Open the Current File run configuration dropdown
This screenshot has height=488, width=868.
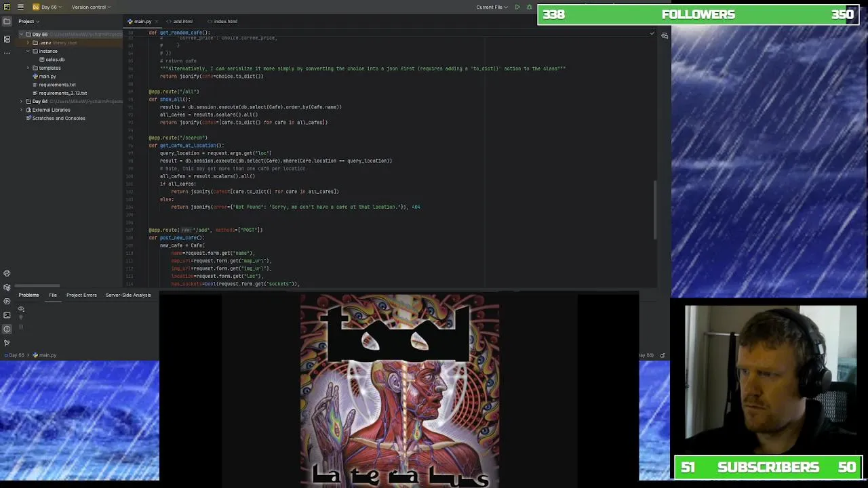tap(492, 7)
